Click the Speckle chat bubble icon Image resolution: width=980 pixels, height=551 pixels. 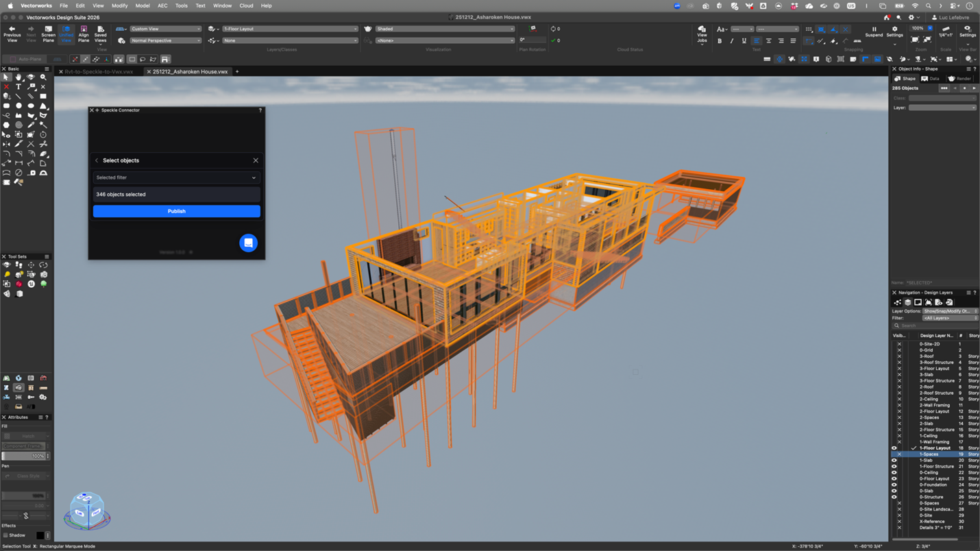click(x=248, y=243)
